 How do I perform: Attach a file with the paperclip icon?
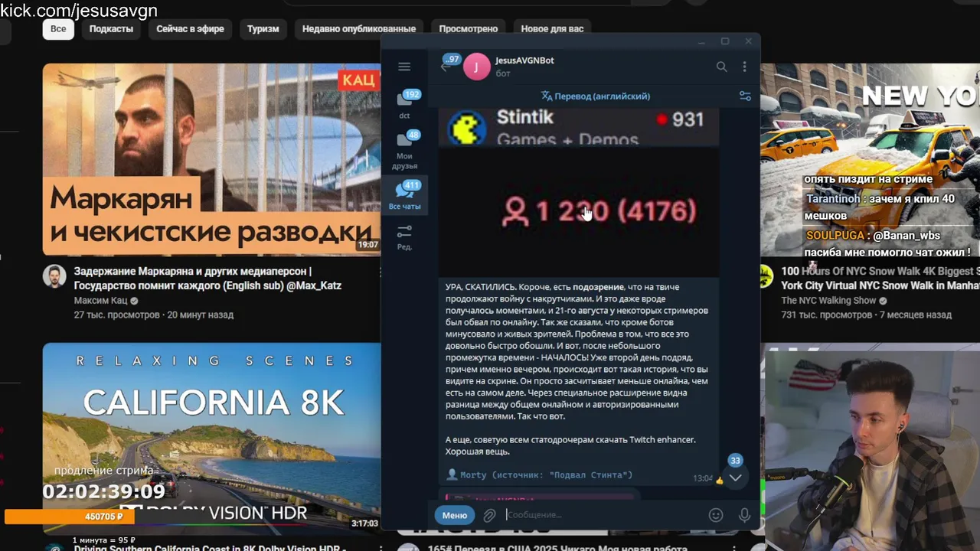tap(489, 515)
